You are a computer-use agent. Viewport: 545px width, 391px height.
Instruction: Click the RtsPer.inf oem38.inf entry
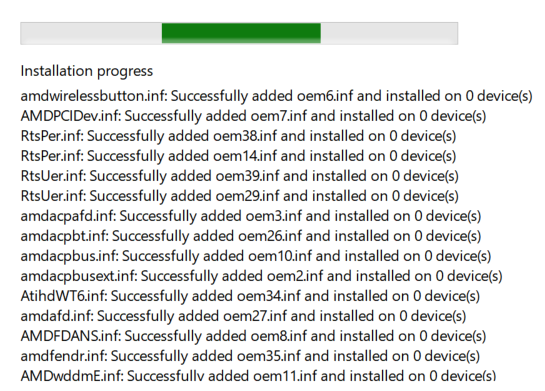point(238,136)
